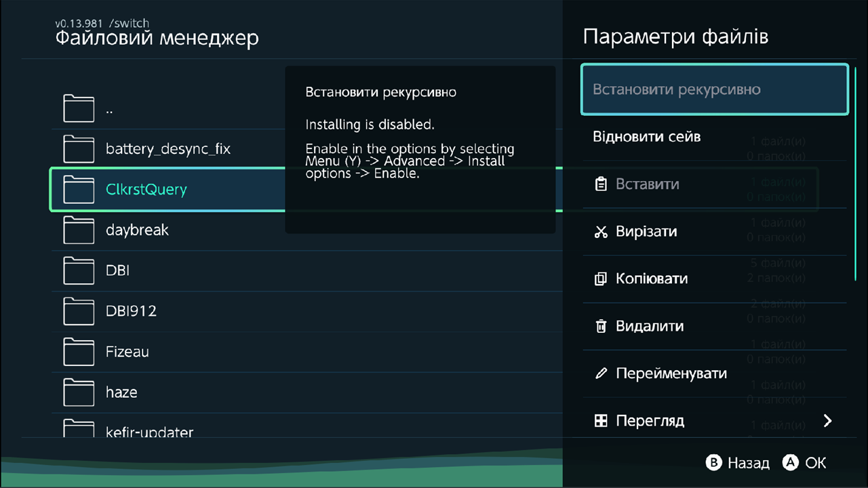Click the daybreak folder icon

pyautogui.click(x=79, y=230)
